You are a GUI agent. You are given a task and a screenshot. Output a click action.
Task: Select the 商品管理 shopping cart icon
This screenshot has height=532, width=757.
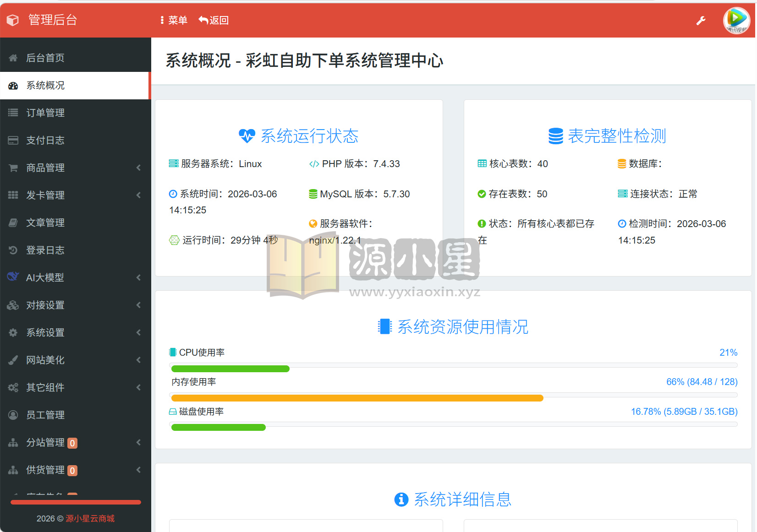[13, 168]
